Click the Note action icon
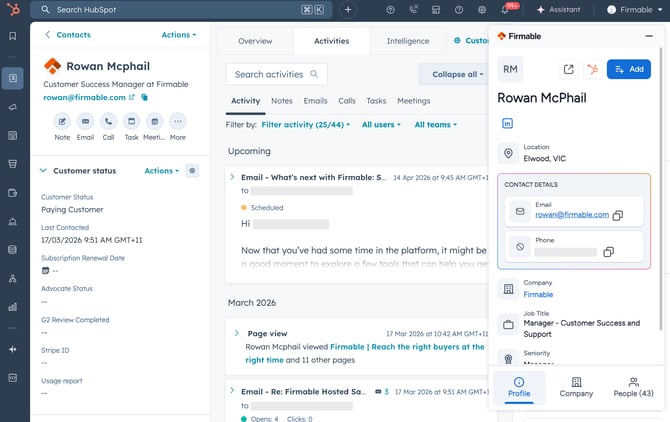Viewport: 670px width, 422px height. tap(62, 121)
